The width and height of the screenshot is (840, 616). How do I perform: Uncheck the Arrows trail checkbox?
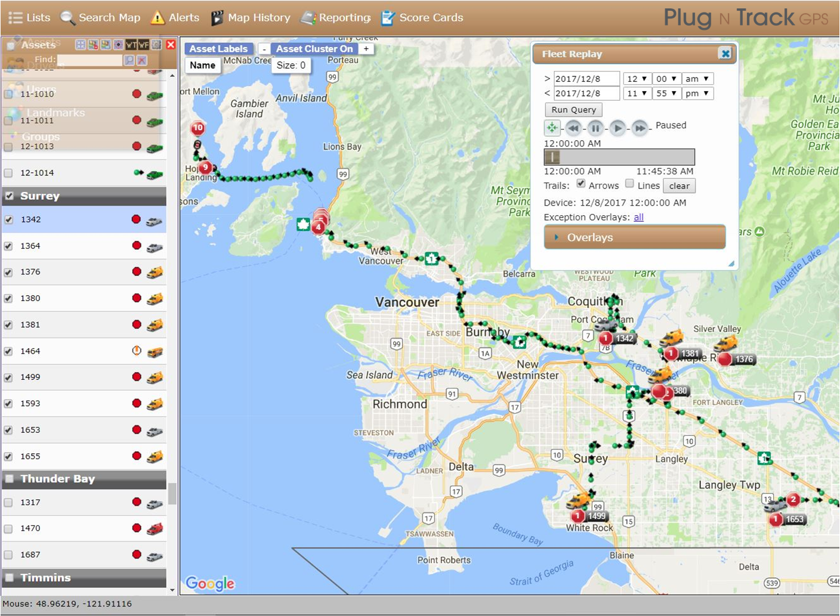(x=581, y=184)
